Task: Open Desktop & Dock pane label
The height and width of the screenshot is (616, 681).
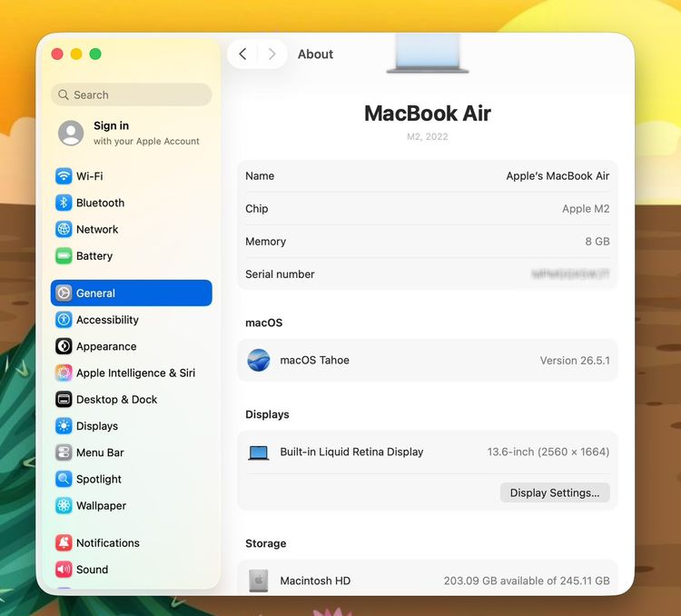Action: 116,399
